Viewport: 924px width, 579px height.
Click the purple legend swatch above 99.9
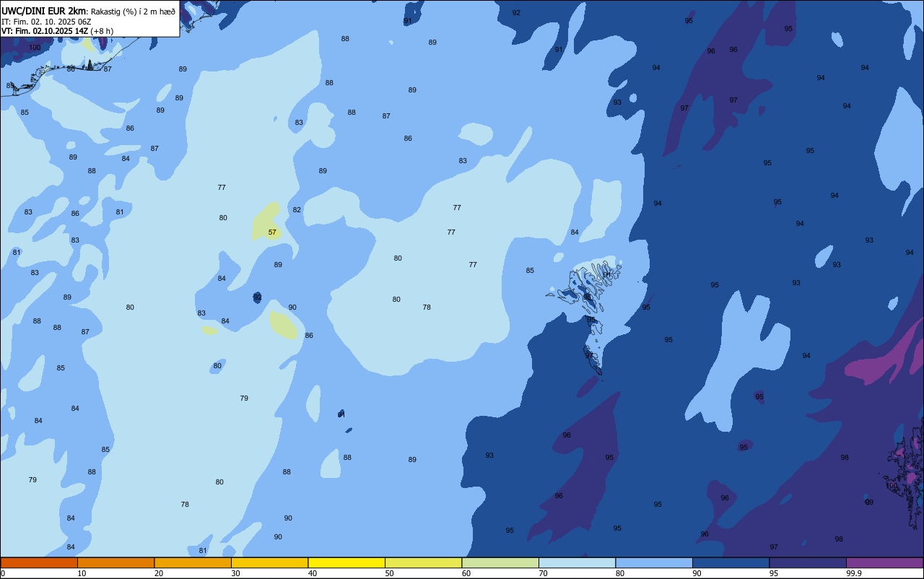coord(884,562)
